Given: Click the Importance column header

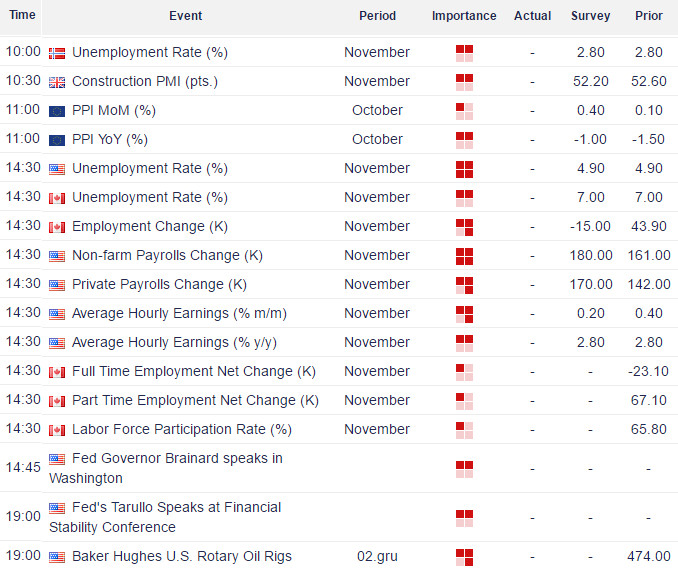Looking at the screenshot, I should 464,16.
